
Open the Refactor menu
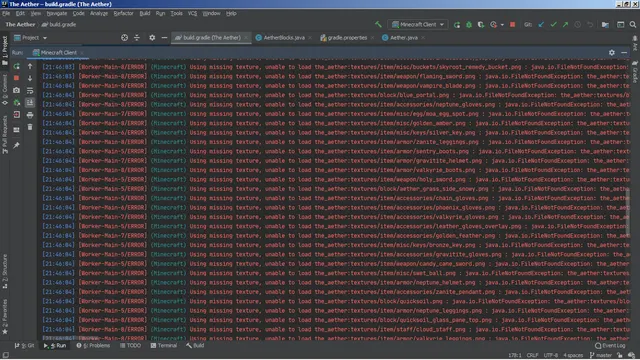click(x=123, y=13)
